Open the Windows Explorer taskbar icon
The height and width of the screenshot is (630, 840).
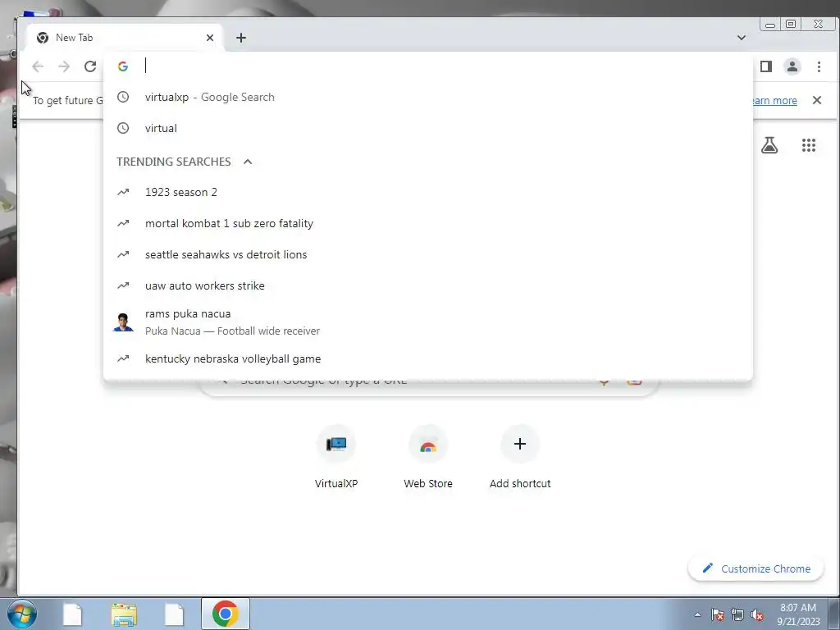pyautogui.click(x=124, y=614)
